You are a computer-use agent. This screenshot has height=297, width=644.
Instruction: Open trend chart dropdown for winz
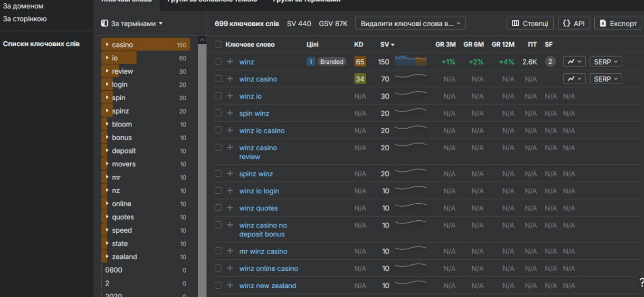(574, 62)
